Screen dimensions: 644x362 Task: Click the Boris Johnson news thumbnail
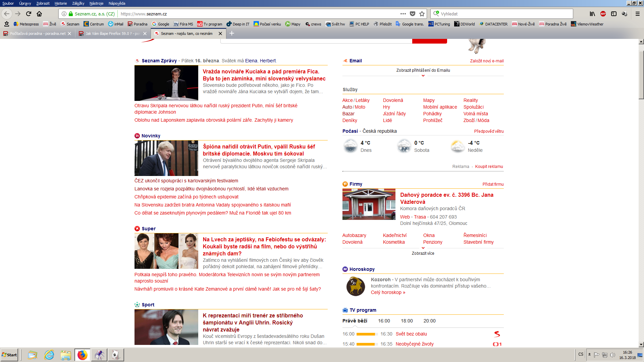(x=166, y=158)
